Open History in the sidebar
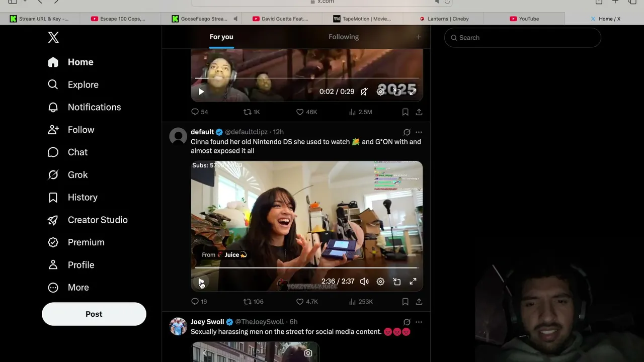This screenshot has width=644, height=362. 72,198
